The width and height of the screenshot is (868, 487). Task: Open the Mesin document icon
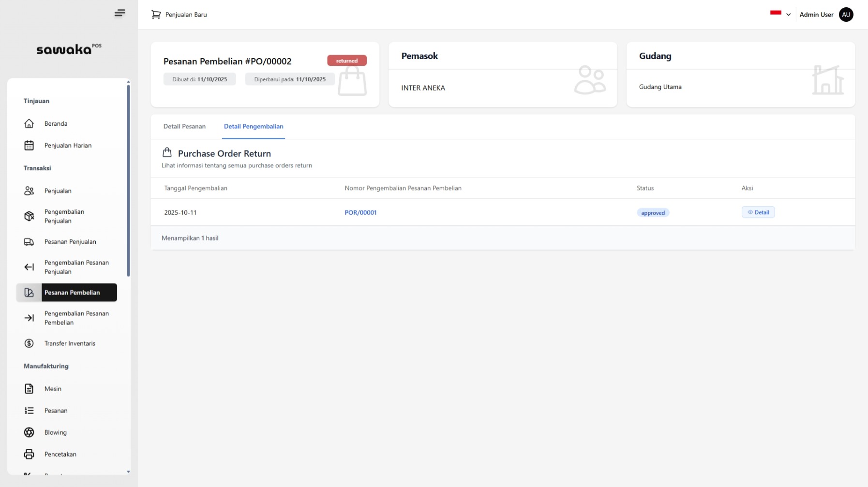(29, 389)
